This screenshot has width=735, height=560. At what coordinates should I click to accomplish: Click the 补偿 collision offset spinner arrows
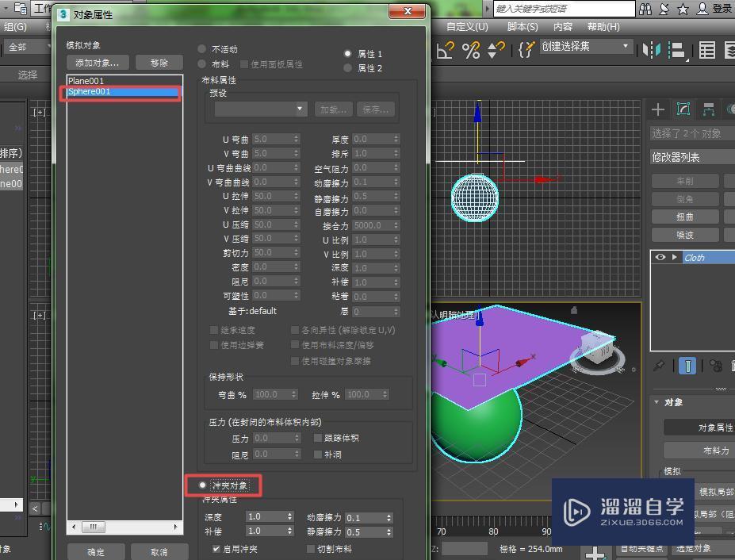click(x=290, y=531)
